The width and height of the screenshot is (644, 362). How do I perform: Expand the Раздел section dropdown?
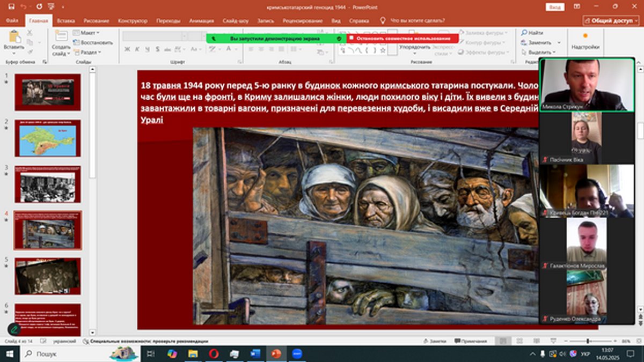pyautogui.click(x=87, y=53)
